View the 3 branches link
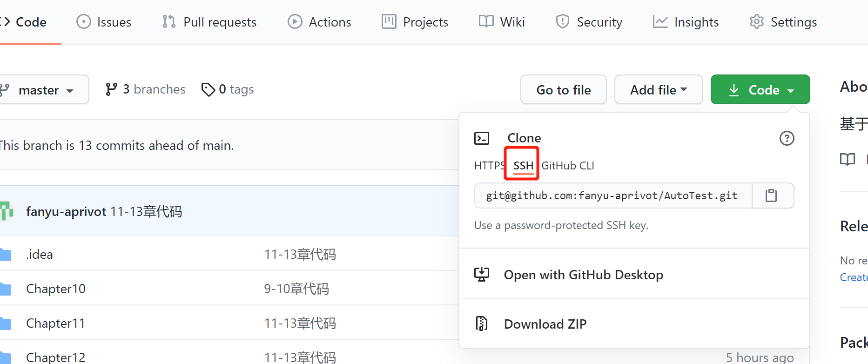Image resolution: width=868 pixels, height=364 pixels. click(x=153, y=89)
